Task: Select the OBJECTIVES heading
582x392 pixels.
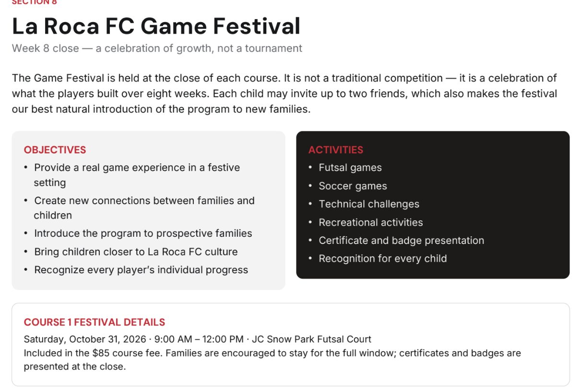Action: click(x=55, y=150)
